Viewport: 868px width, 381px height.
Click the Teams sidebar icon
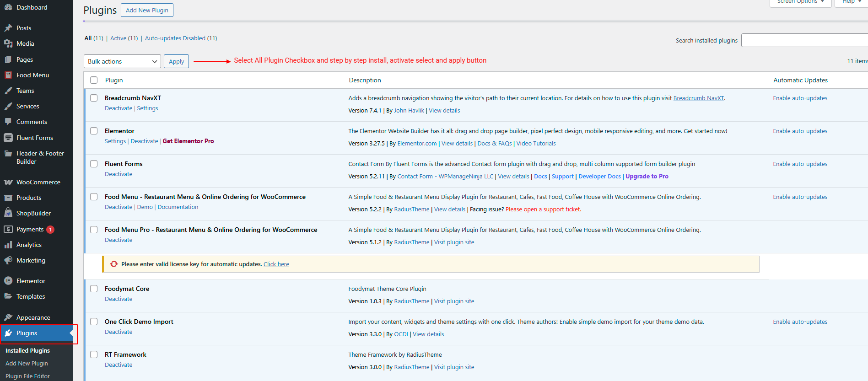pyautogui.click(x=8, y=91)
